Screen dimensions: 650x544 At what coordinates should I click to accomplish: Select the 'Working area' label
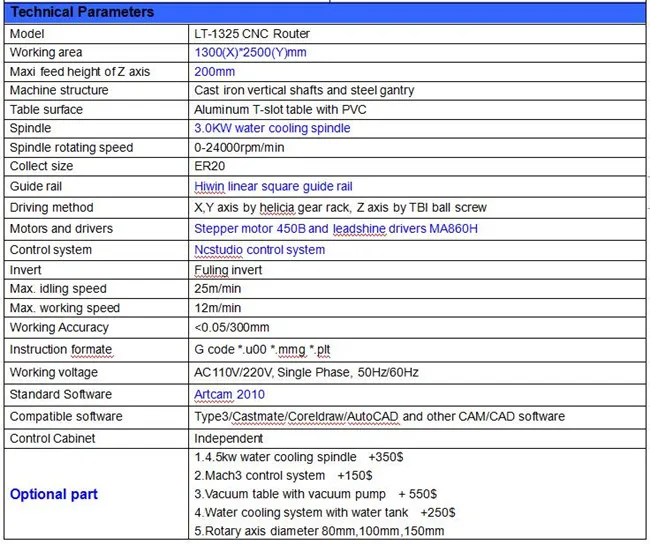[x=46, y=52]
